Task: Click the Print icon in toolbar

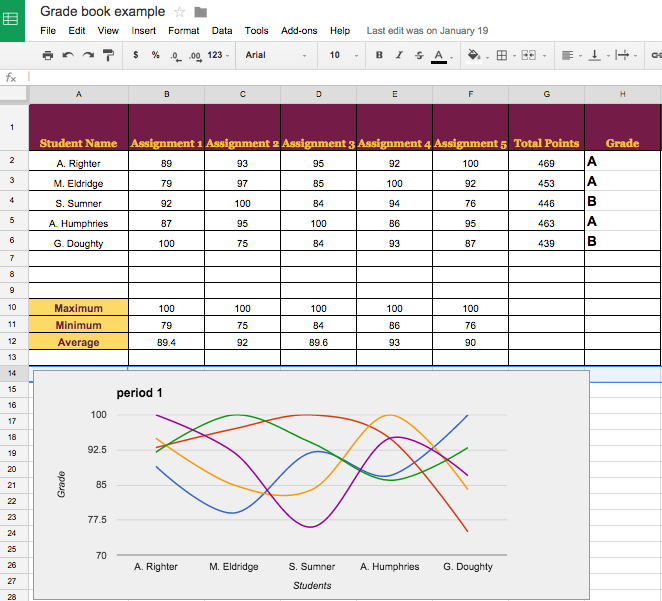Action: [47, 55]
